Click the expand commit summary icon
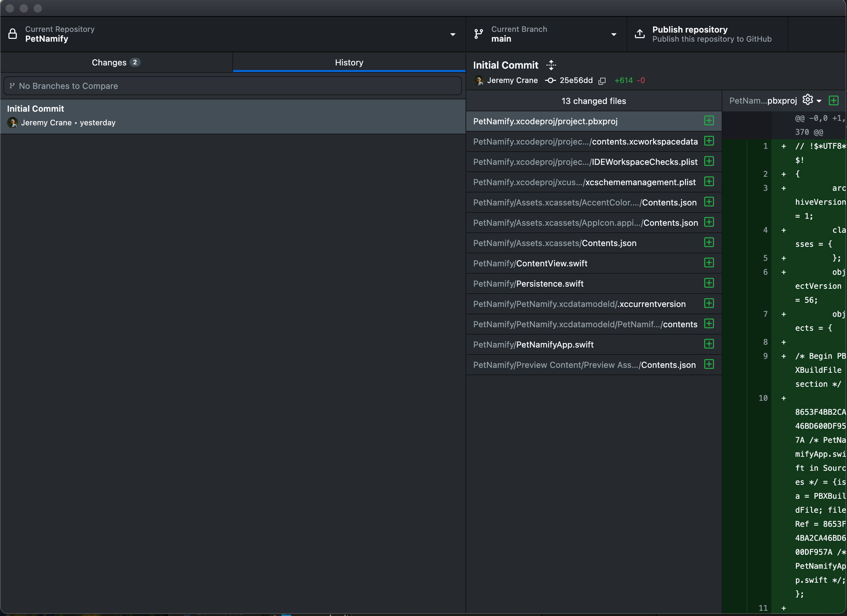Image resolution: width=847 pixels, height=616 pixels. 551,65
